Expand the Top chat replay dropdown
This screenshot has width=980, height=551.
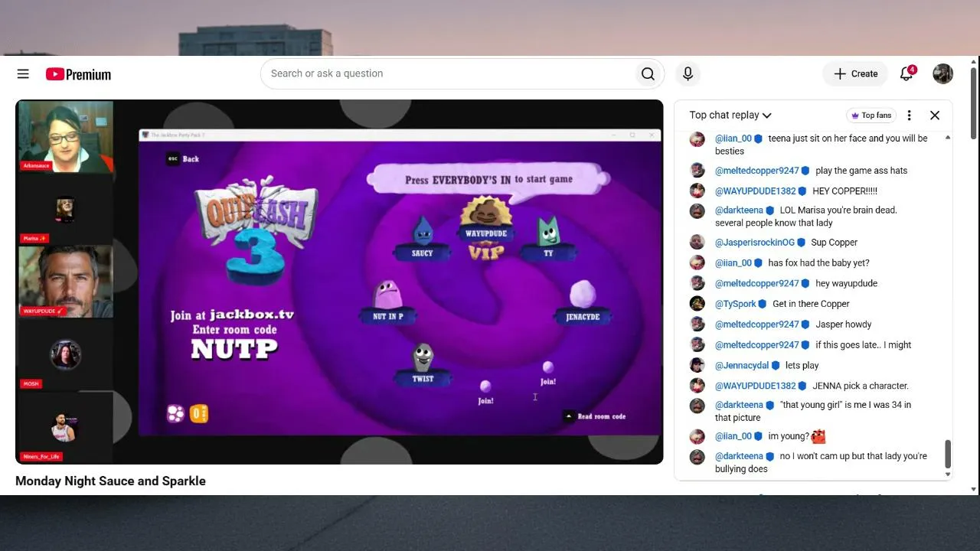(730, 116)
